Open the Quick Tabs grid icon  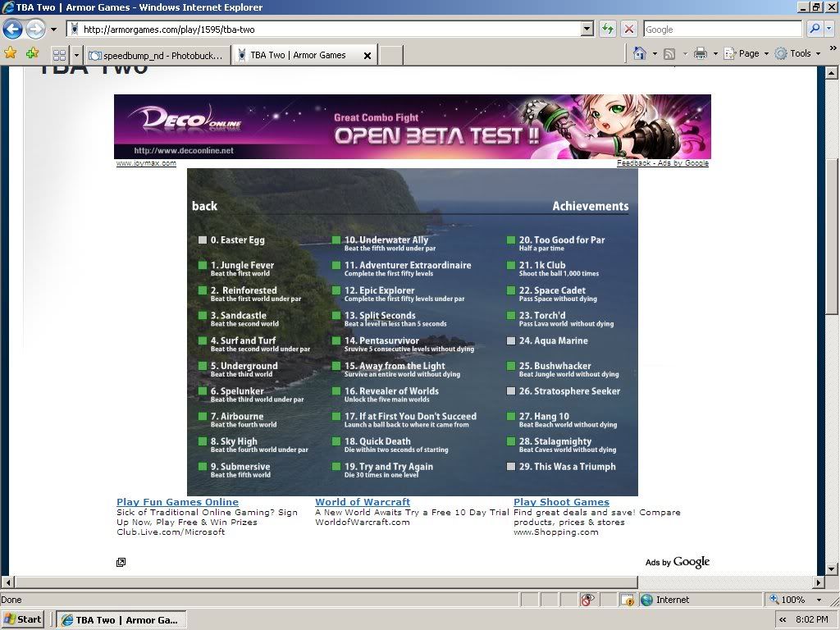click(x=59, y=55)
